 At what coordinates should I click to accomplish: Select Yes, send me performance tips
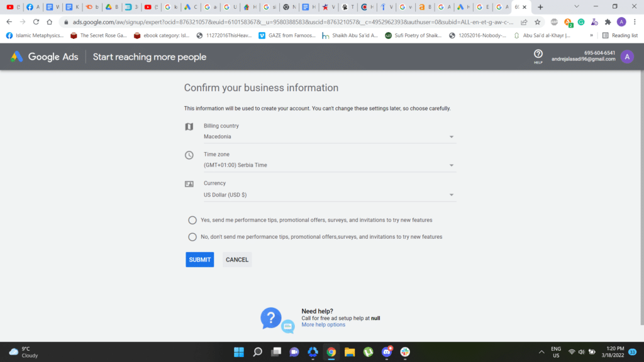coord(192,220)
